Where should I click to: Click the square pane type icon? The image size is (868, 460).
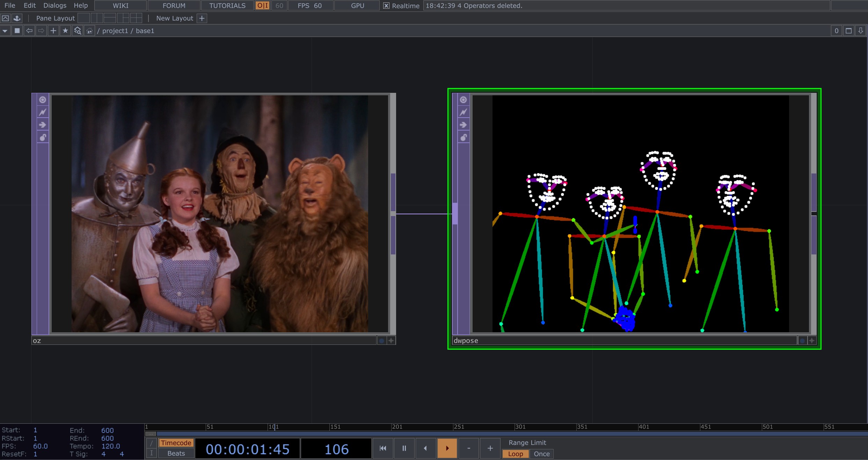pos(17,31)
